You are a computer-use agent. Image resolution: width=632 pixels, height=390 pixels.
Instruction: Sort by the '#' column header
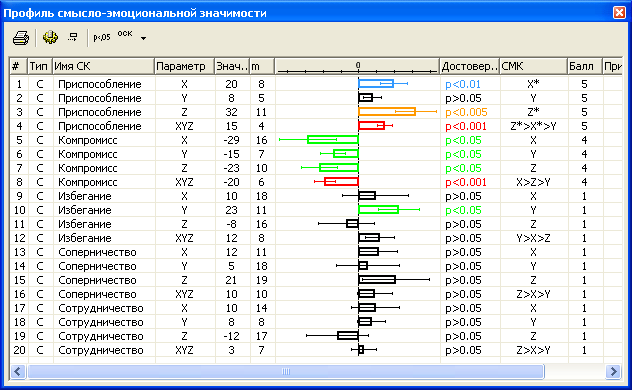point(18,66)
